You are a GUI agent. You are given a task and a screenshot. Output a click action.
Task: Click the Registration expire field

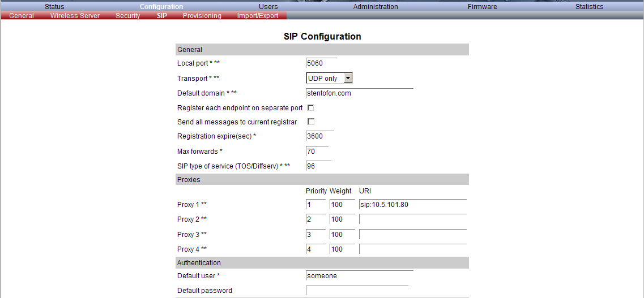tap(319, 136)
